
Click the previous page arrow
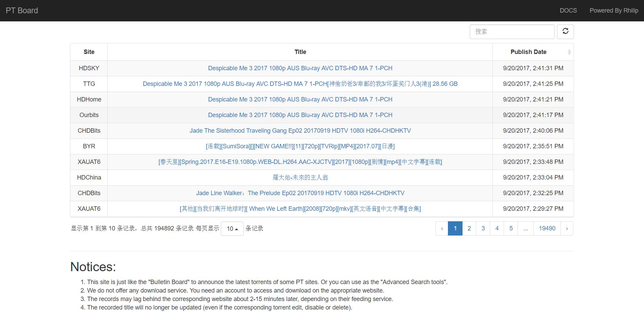(x=442, y=228)
